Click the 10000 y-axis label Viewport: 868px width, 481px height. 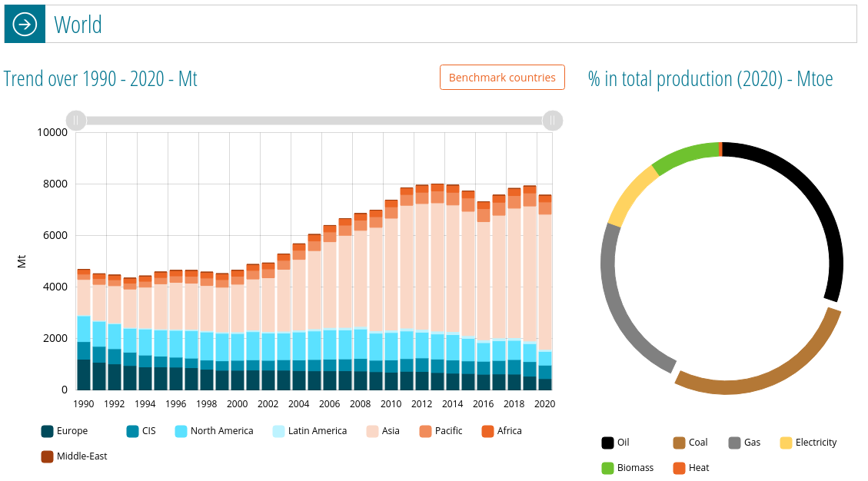(52, 132)
